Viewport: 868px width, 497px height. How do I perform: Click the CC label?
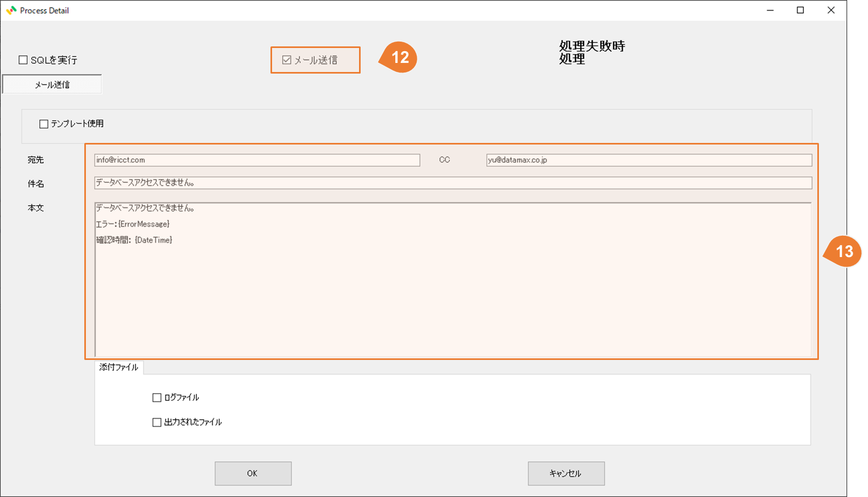(x=444, y=160)
